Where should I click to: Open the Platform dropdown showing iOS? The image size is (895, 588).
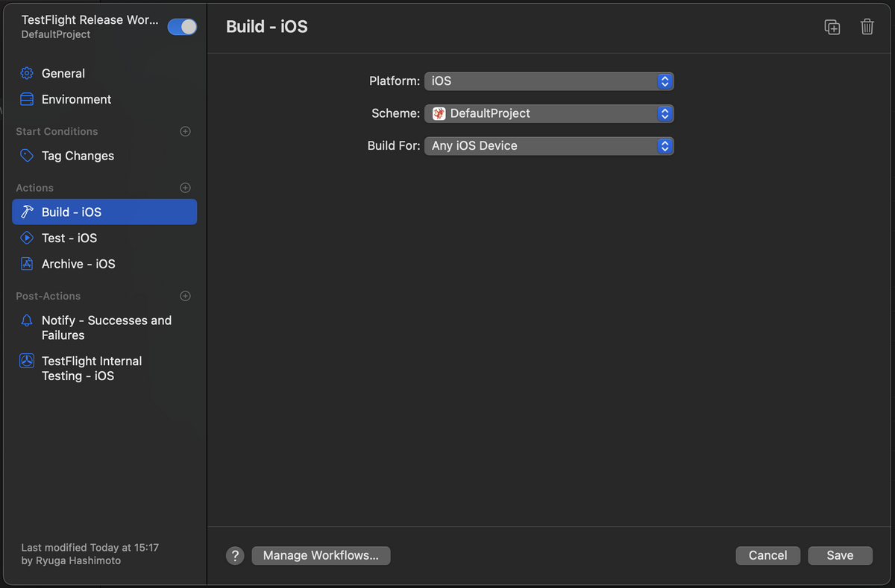coord(549,81)
